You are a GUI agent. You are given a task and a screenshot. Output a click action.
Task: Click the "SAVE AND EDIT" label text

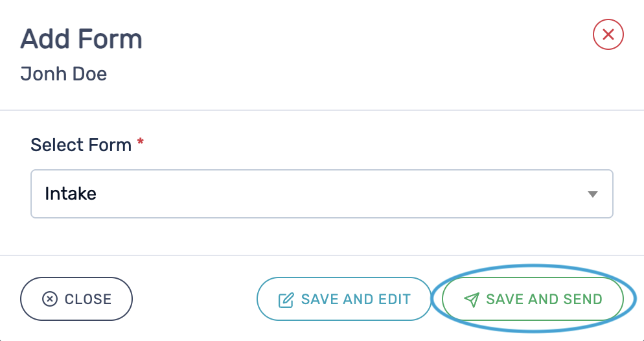point(356,300)
